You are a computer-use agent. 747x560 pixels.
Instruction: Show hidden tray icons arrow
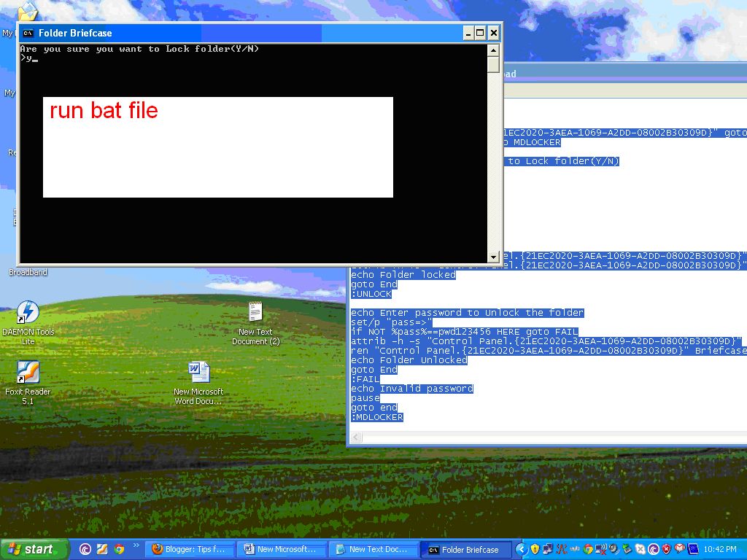pos(522,549)
